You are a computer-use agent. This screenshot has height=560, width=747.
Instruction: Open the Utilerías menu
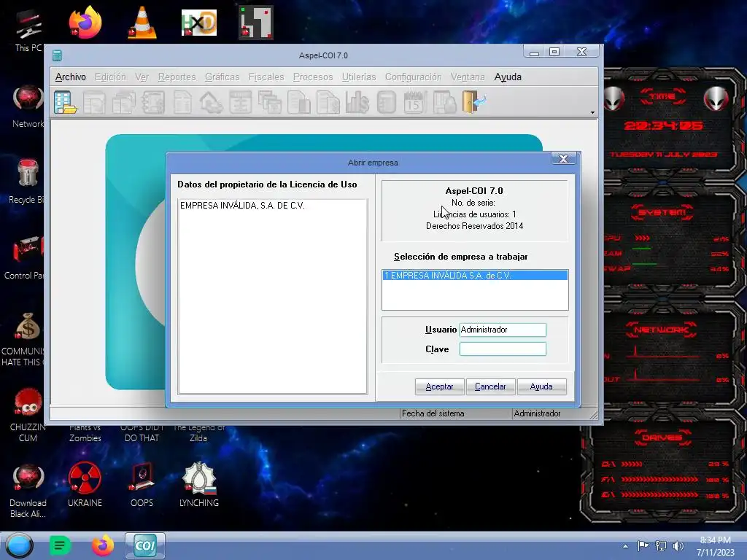(359, 77)
